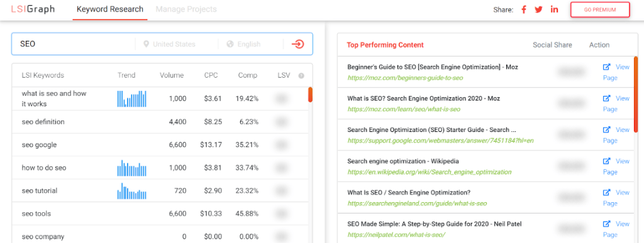
Task: Click the Social Share column header
Action: [552, 45]
